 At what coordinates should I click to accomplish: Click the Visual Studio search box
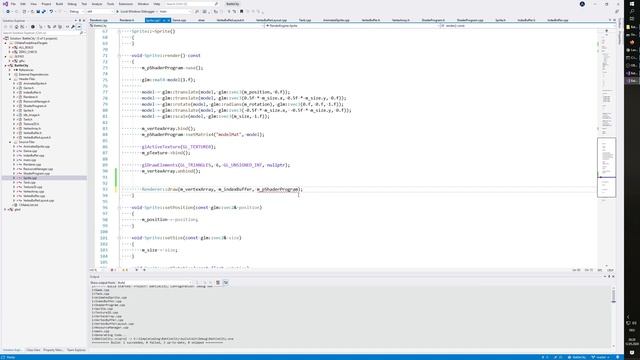pyautogui.click(x=192, y=4)
